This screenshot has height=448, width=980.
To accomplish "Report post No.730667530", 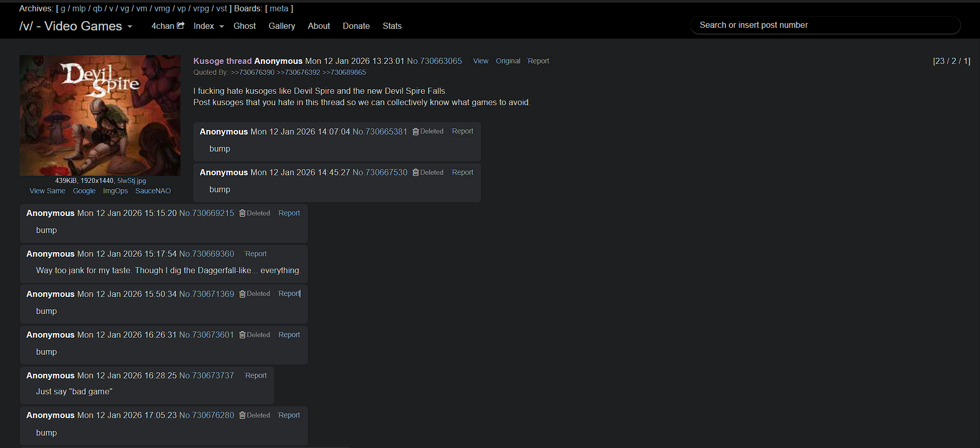I will (x=462, y=173).
